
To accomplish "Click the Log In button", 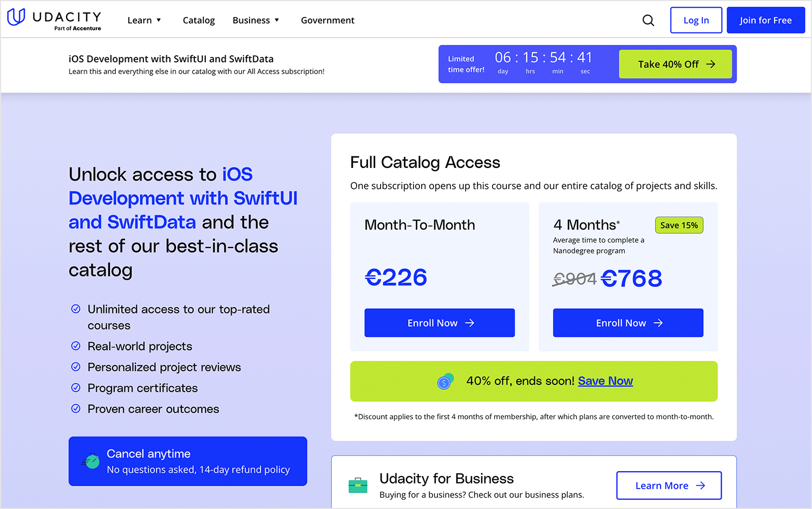I will point(696,20).
